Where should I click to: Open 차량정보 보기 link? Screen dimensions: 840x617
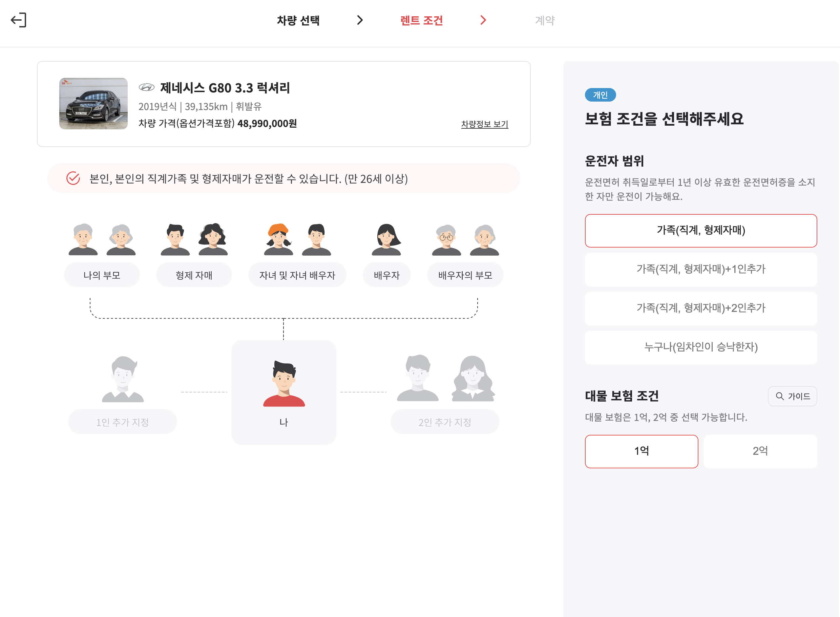(484, 124)
